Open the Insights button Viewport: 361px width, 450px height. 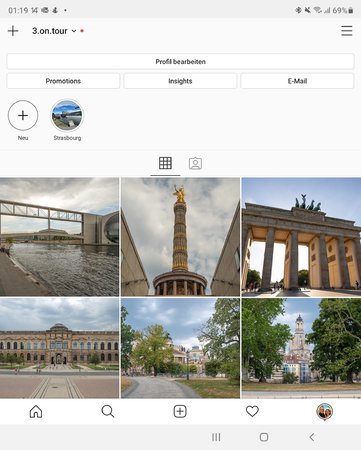tap(180, 81)
